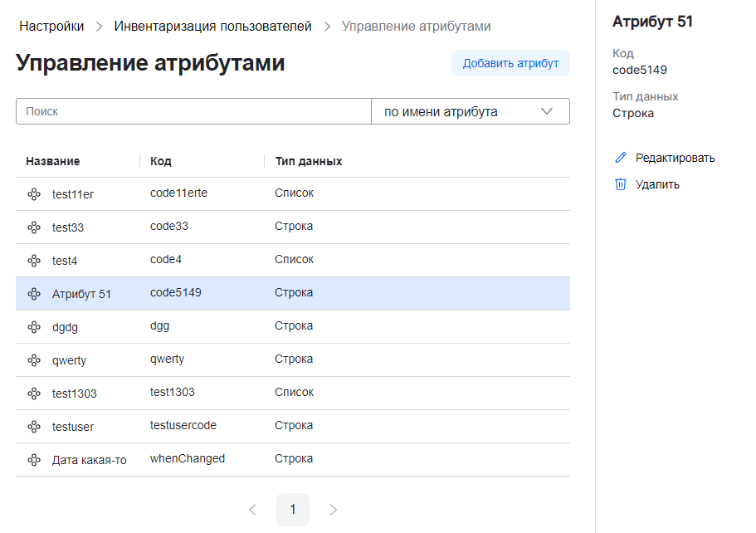This screenshot has width=756, height=533.
Task: Click the attribute icon beside testuser
Action: pyautogui.click(x=34, y=427)
